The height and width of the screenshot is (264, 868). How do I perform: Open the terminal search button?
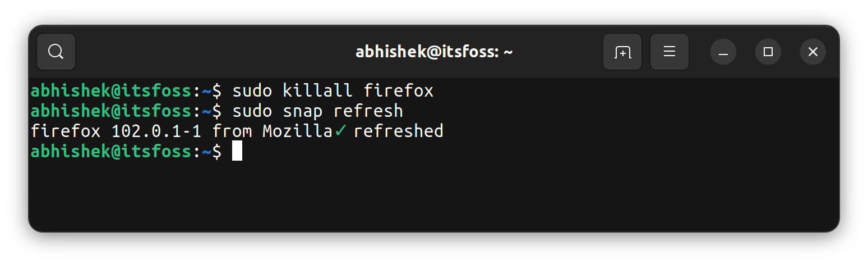(x=56, y=52)
